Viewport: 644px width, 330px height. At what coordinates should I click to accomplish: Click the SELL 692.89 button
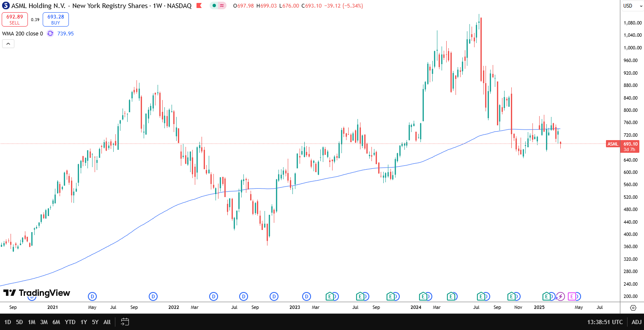tap(14, 19)
